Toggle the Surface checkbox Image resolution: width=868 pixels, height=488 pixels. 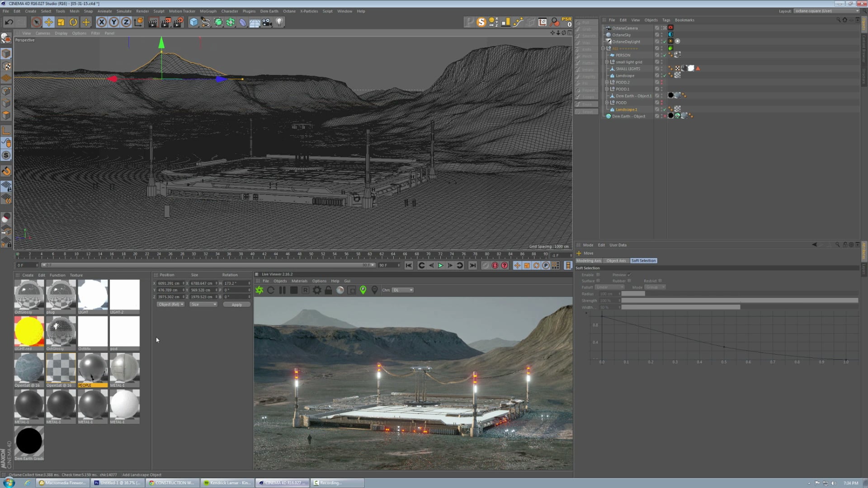(x=598, y=281)
